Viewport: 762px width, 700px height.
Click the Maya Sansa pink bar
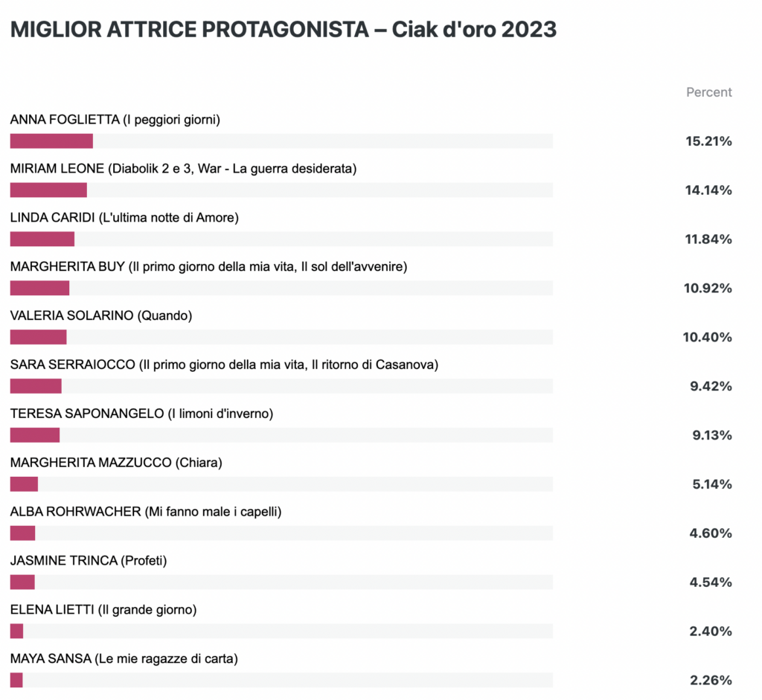[16, 680]
